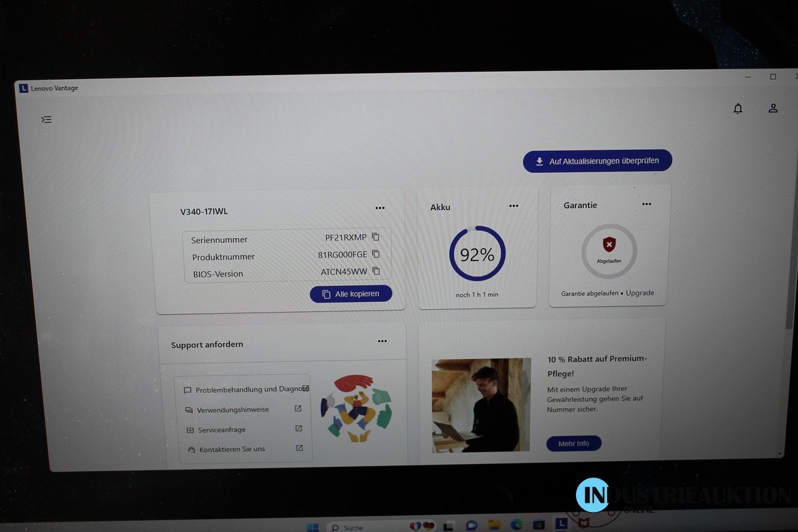Image resolution: width=798 pixels, height=532 pixels.
Task: Open Support anfordern card options menu
Action: pos(382,342)
